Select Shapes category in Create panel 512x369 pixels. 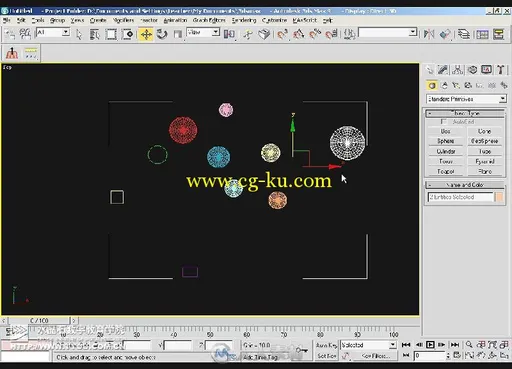click(444, 86)
